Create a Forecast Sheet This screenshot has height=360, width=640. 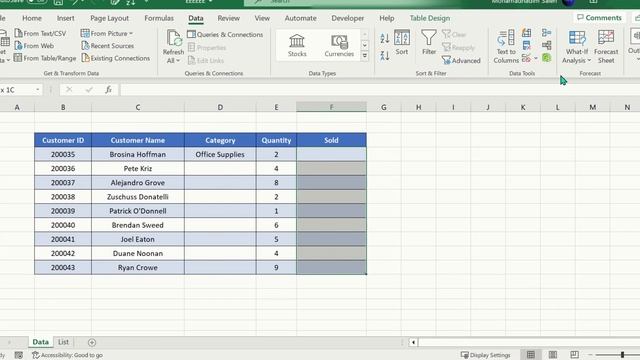606,46
